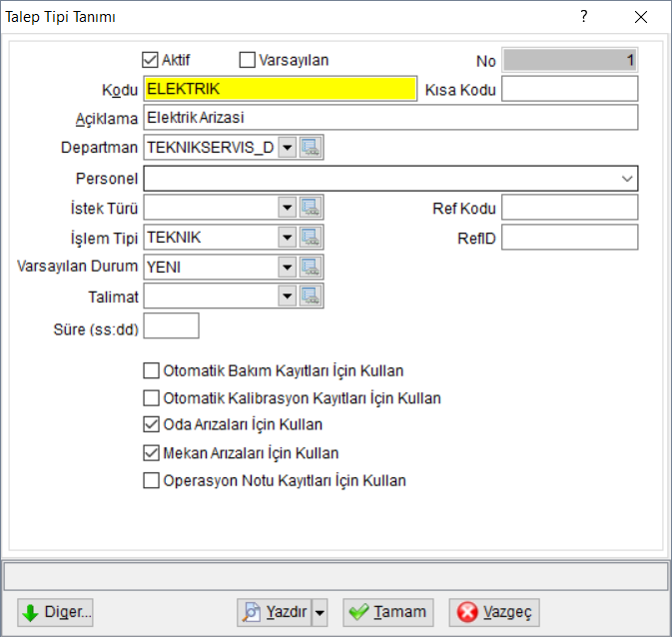Viewport: 672px width, 637px height.
Task: Click the Süre (ss:dd) input field
Action: point(172,325)
